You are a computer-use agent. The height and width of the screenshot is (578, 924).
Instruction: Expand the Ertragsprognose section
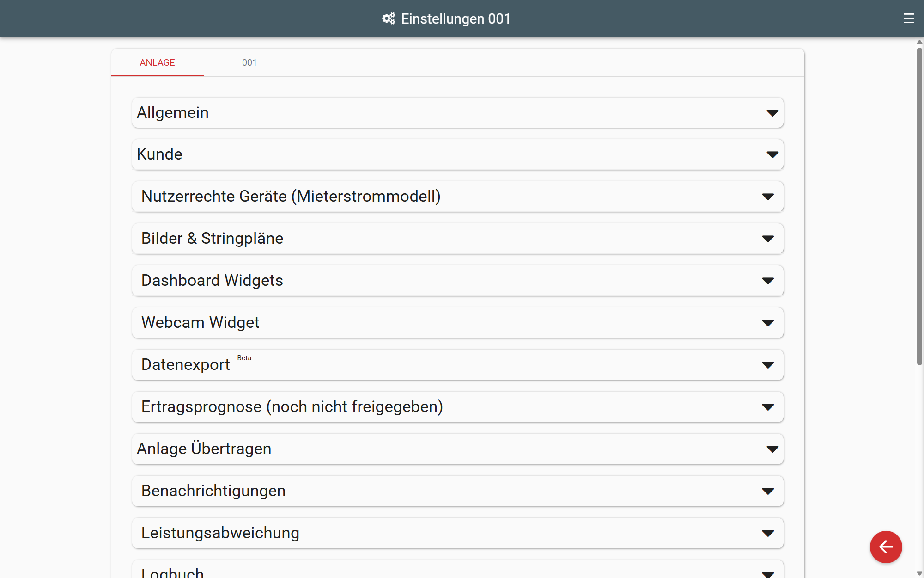(457, 407)
